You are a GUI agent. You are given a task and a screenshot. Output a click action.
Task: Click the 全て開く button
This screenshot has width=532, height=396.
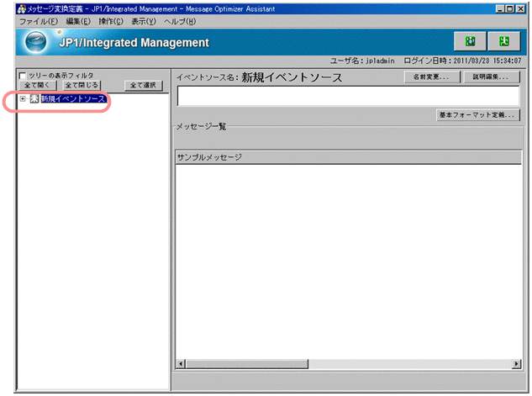(37, 85)
